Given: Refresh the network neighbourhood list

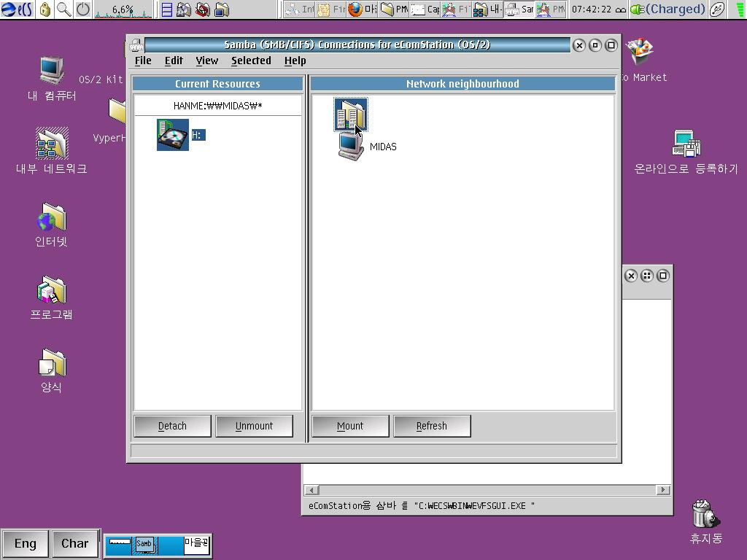Looking at the screenshot, I should (x=432, y=426).
